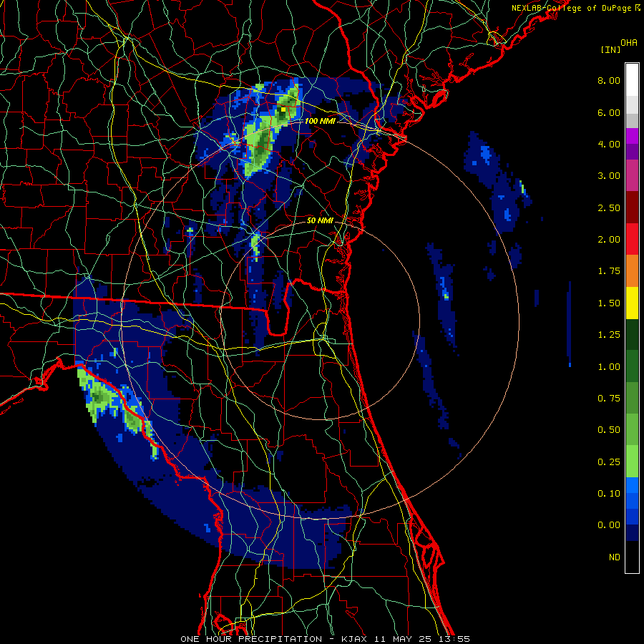The image size is (644, 644).
Task: Click the 1.50 legend value
Action: 609,303
